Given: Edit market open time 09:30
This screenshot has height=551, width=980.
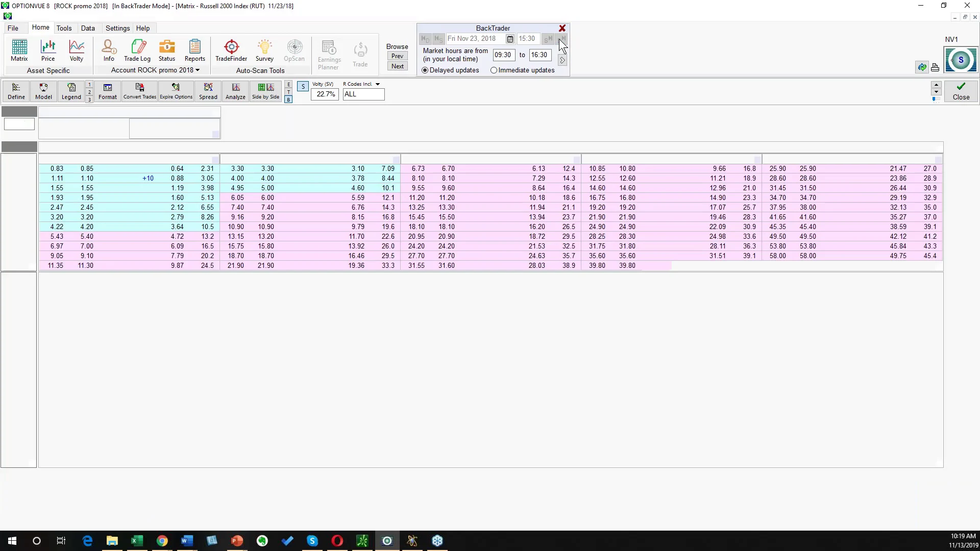Looking at the screenshot, I should pos(503,55).
